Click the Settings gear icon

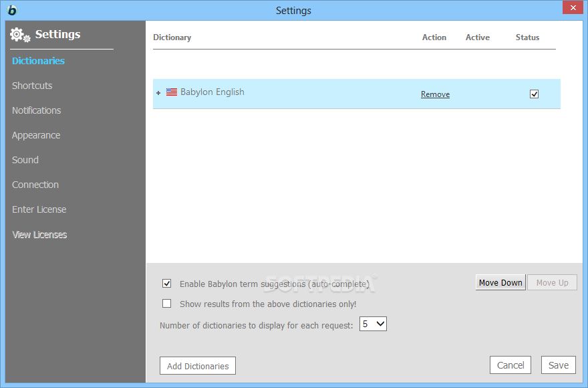[x=20, y=35]
